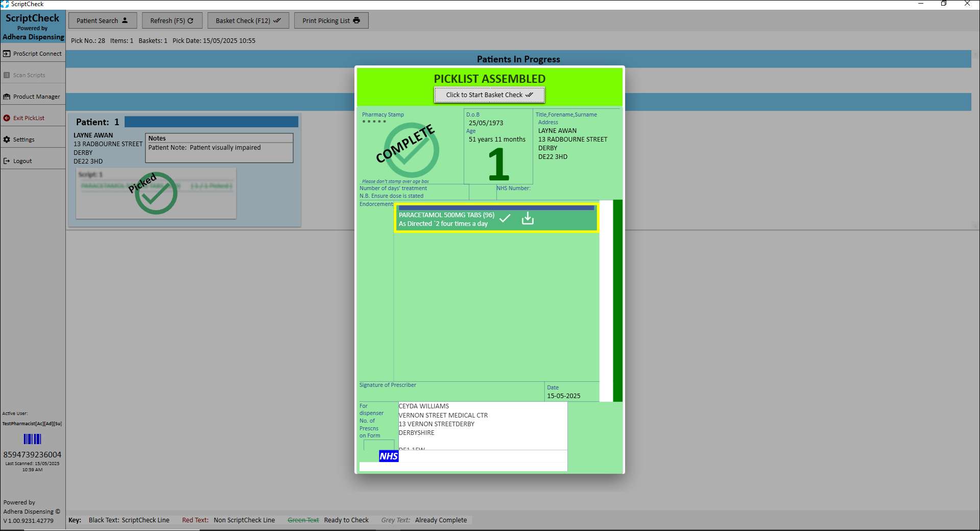The width and height of the screenshot is (980, 531).
Task: Click the Patient Search button
Action: [x=103, y=20]
